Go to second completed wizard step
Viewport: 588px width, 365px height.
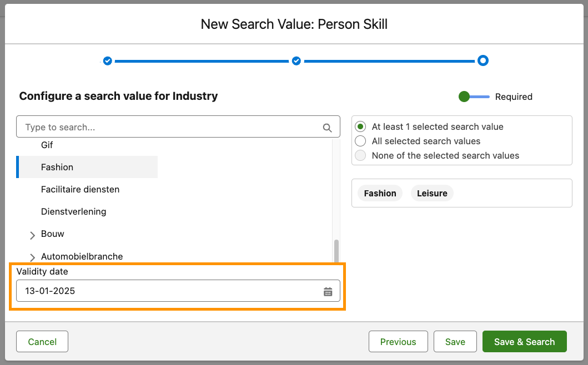(296, 61)
